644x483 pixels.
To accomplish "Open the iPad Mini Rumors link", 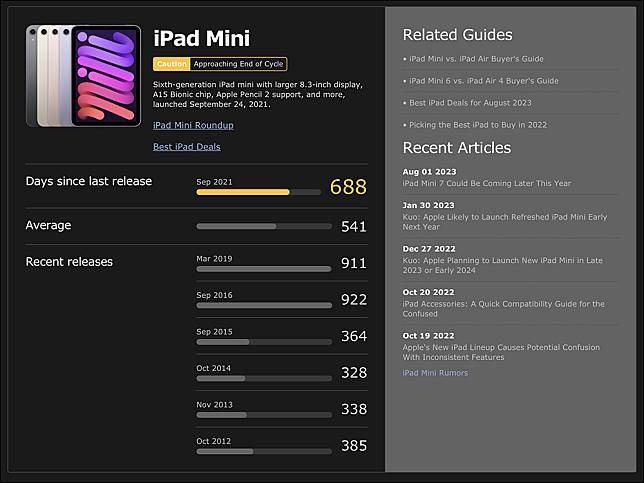I will point(435,373).
